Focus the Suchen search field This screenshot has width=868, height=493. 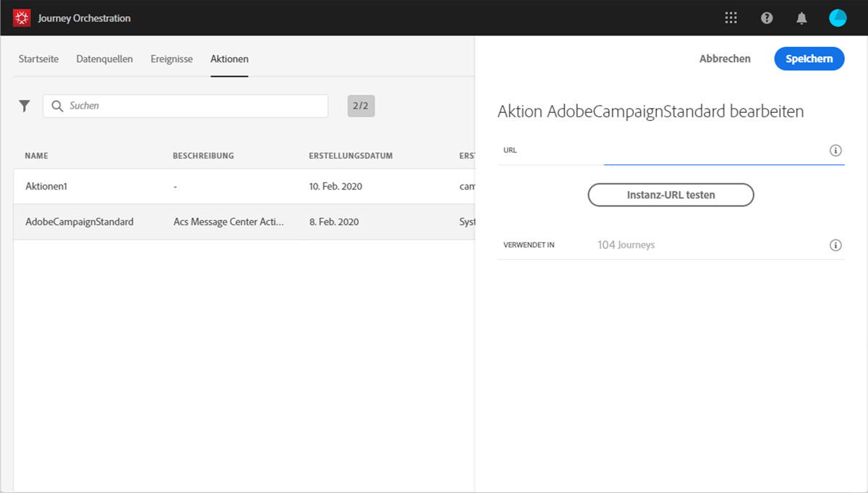[185, 106]
